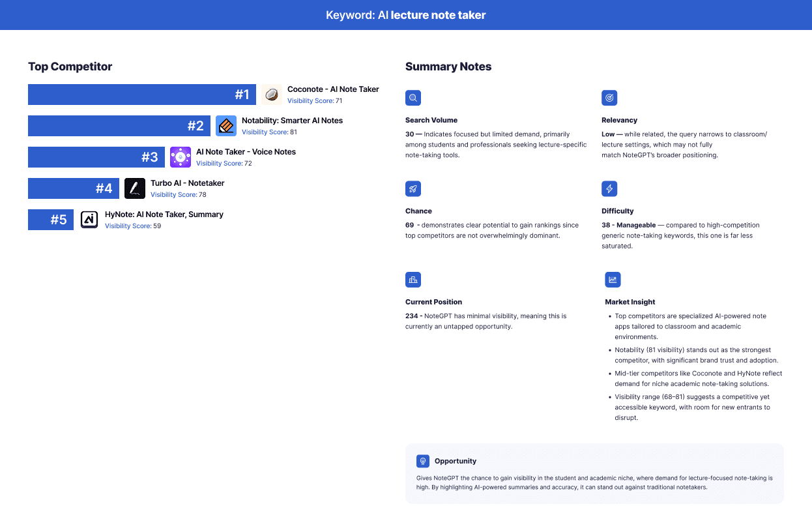This screenshot has height=532, width=812.
Task: Click the Opportunity label
Action: pos(456,461)
